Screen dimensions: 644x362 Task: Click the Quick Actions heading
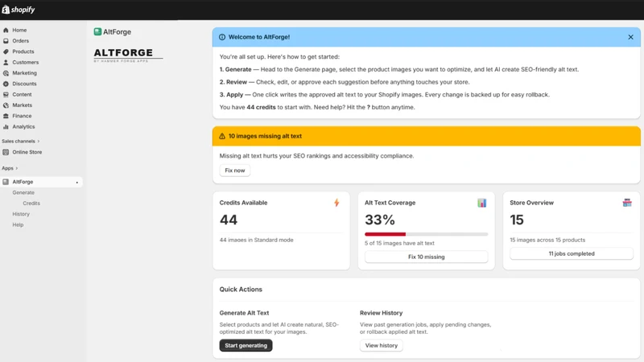click(241, 290)
